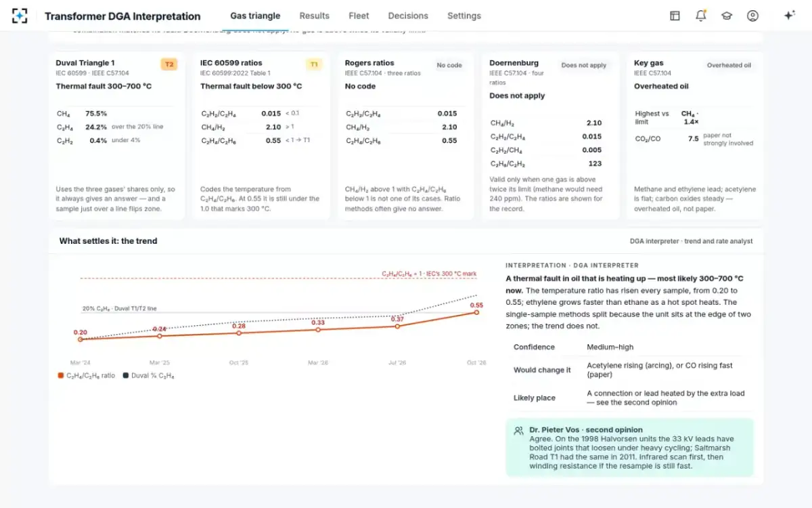The height and width of the screenshot is (508, 812).
Task: Click "What settles it: the trend" heading
Action: point(108,240)
